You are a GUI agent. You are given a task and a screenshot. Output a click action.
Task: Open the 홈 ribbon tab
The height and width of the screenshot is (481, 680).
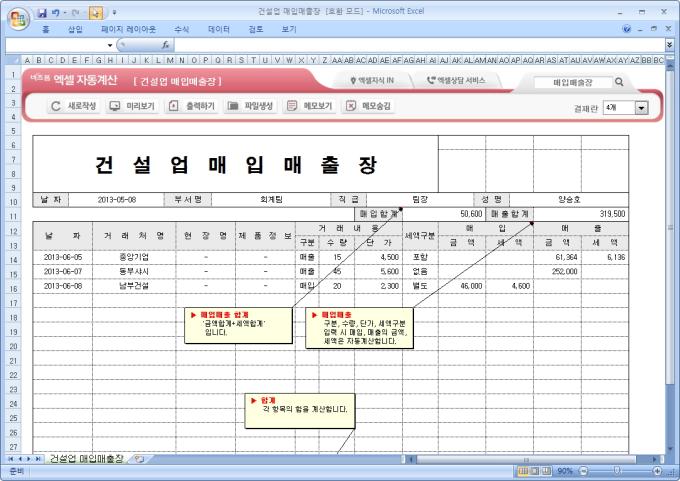pos(46,29)
